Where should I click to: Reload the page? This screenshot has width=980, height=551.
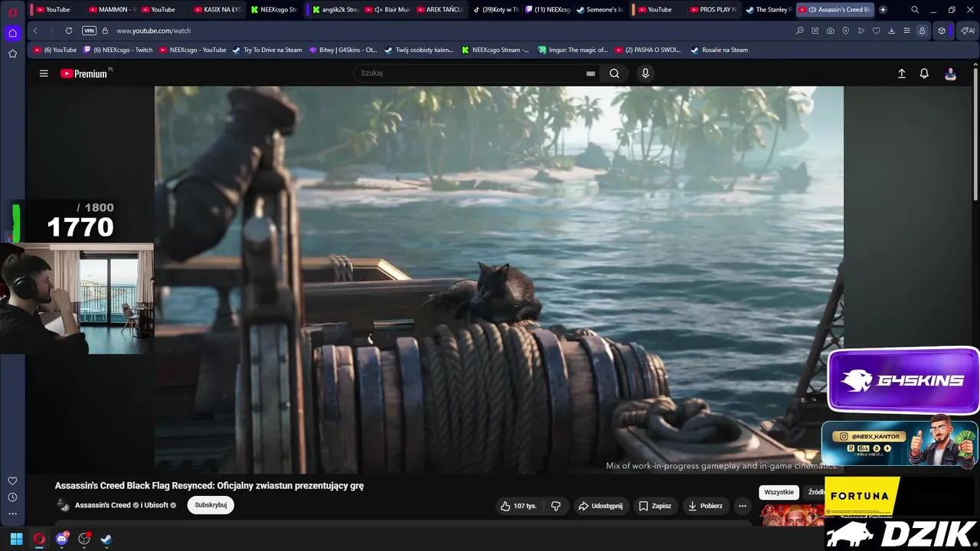click(x=69, y=31)
